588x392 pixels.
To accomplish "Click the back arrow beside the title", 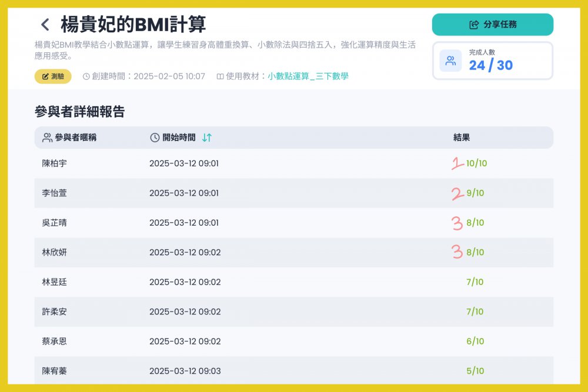I will click(45, 25).
